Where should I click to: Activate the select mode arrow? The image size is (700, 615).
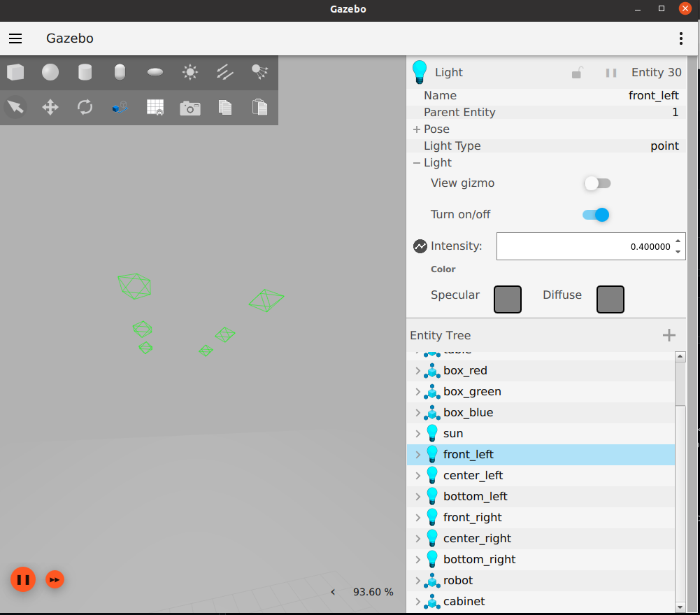[x=15, y=107]
